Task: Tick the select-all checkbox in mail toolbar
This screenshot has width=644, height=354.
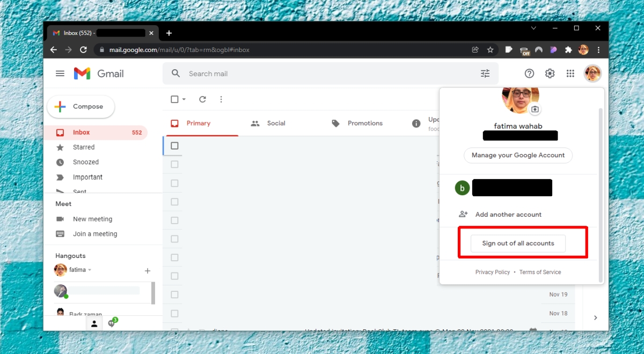Action: (x=174, y=99)
